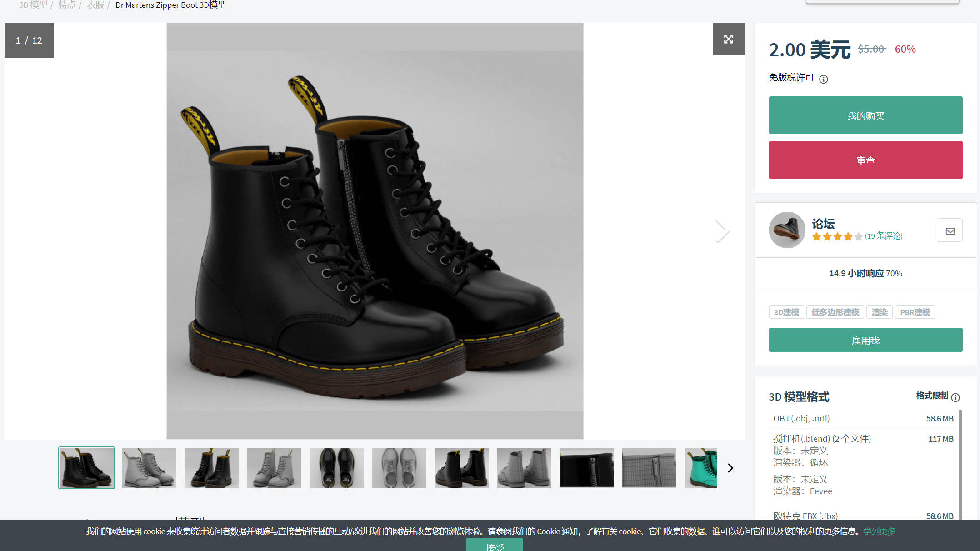
Task: Select second thumbnail, white clay boots front
Action: pos(149,468)
